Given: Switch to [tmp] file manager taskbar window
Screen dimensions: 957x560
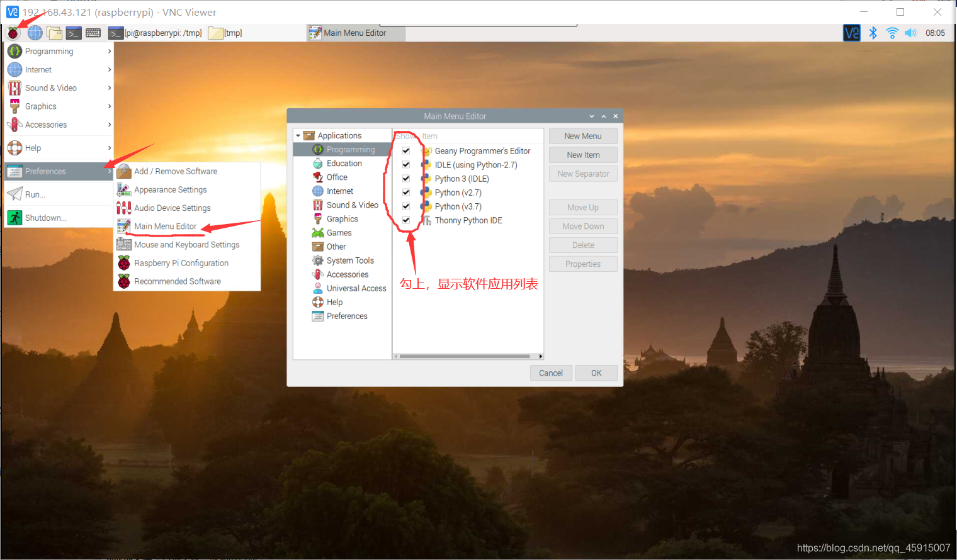Looking at the screenshot, I should [225, 33].
